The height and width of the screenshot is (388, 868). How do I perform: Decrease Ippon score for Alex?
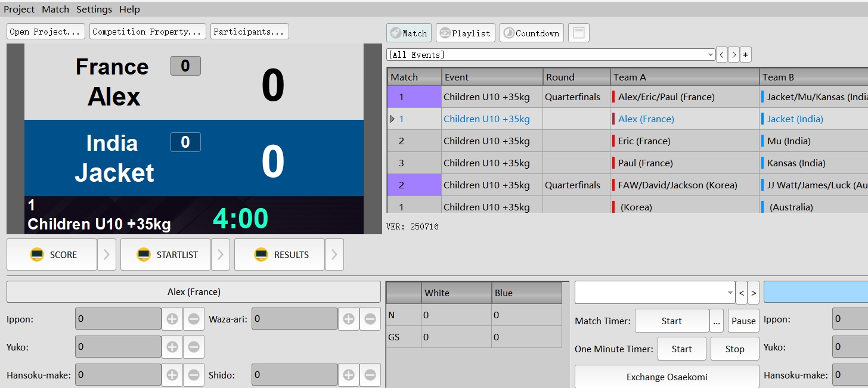tap(194, 319)
